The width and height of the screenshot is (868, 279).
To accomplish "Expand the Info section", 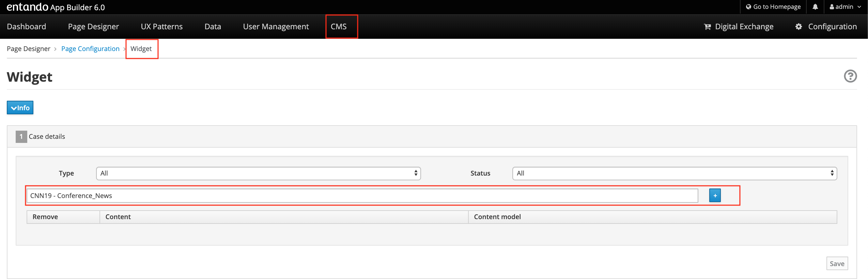I will (20, 108).
